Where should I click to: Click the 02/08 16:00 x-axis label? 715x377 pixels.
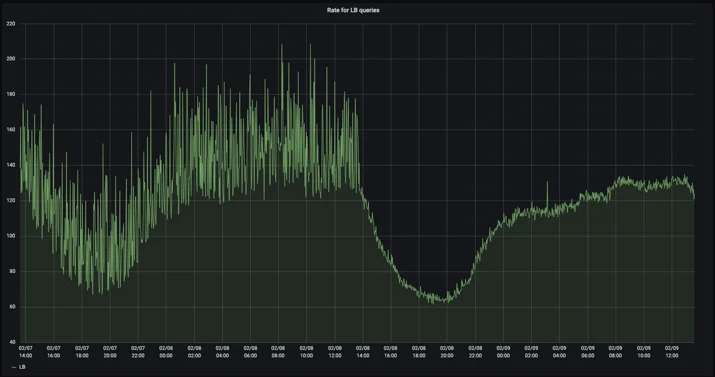point(391,352)
